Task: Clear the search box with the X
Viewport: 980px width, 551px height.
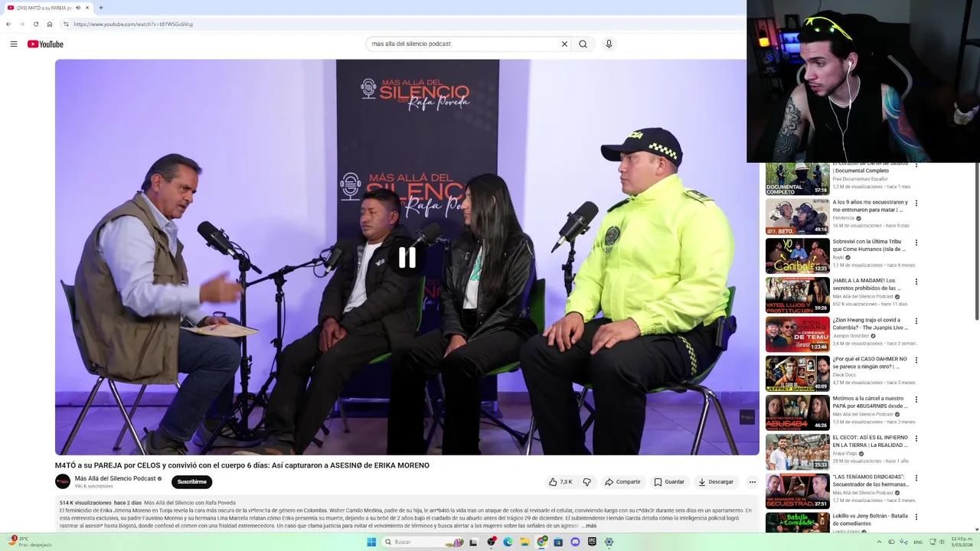Action: coord(564,44)
